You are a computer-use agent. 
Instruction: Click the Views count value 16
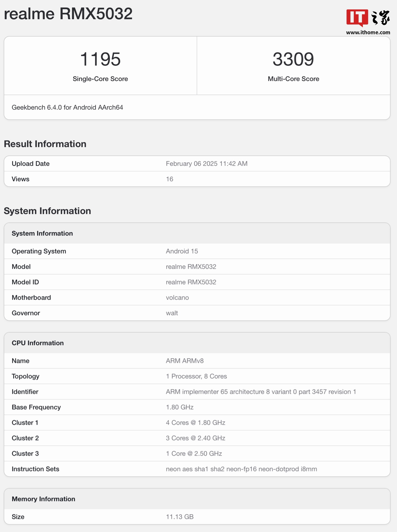click(x=169, y=179)
